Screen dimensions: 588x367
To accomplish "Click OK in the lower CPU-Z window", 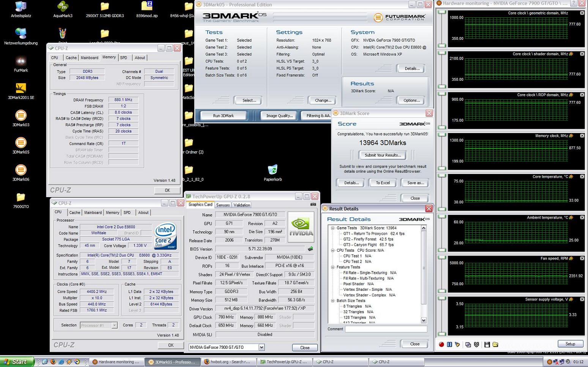I will [x=170, y=345].
